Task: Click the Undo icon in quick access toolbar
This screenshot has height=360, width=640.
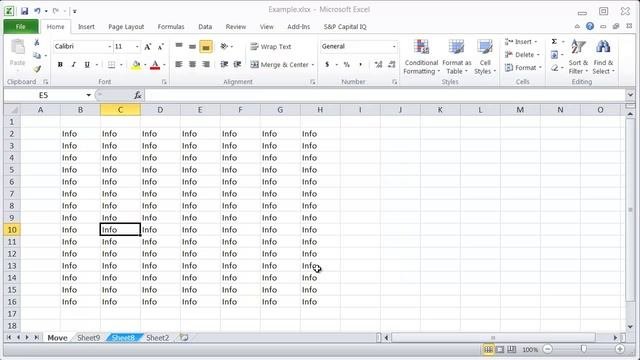Action: (x=37, y=11)
